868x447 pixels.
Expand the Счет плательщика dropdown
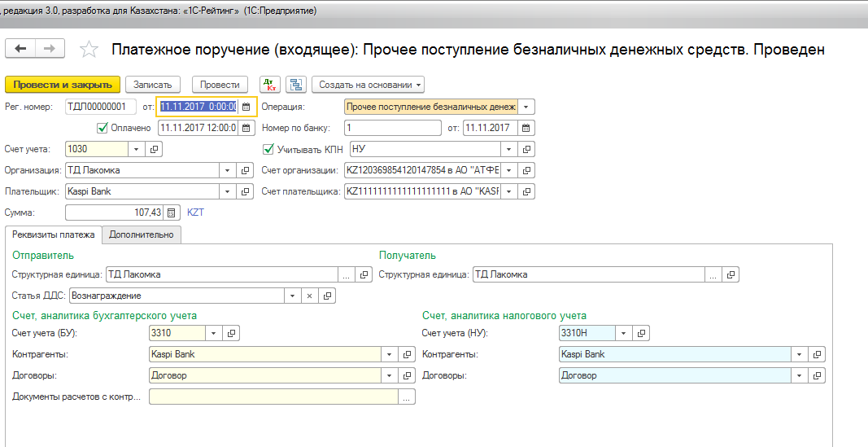click(x=508, y=191)
